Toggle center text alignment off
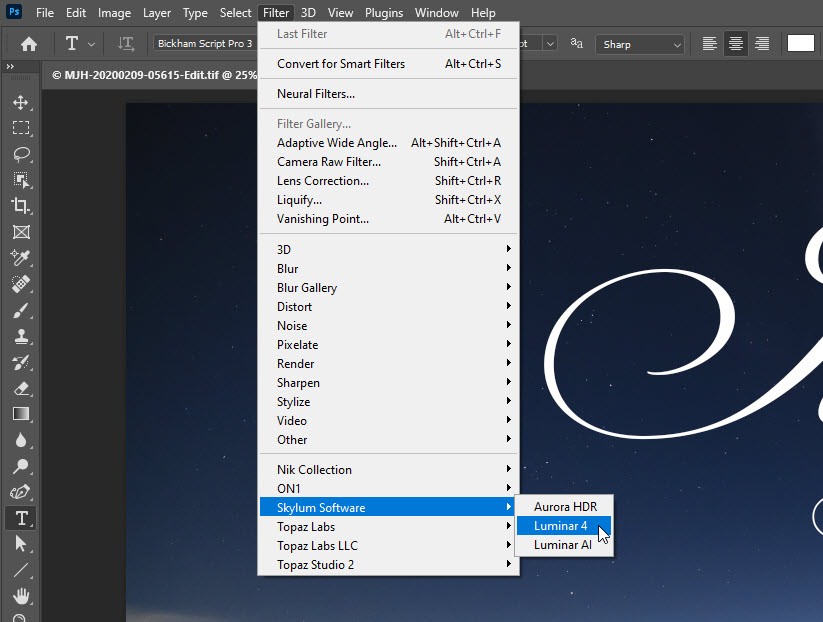 [736, 43]
